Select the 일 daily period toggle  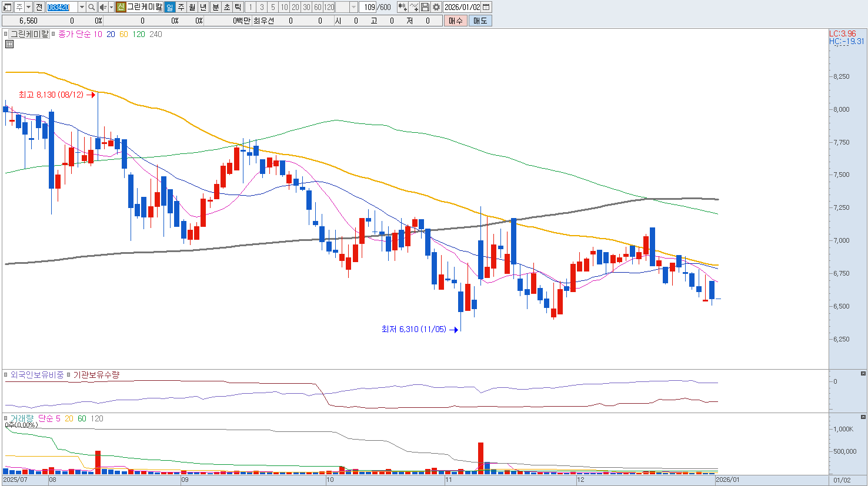[169, 7]
